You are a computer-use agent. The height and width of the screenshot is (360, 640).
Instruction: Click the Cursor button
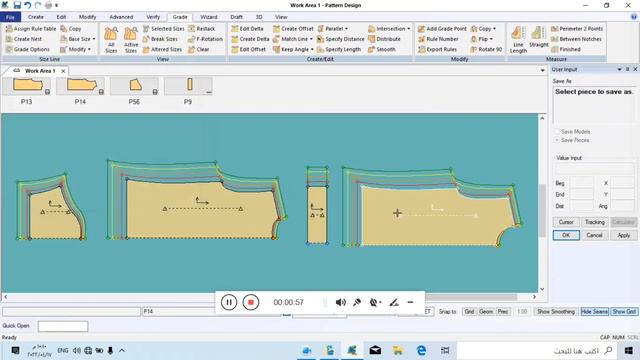[566, 222]
